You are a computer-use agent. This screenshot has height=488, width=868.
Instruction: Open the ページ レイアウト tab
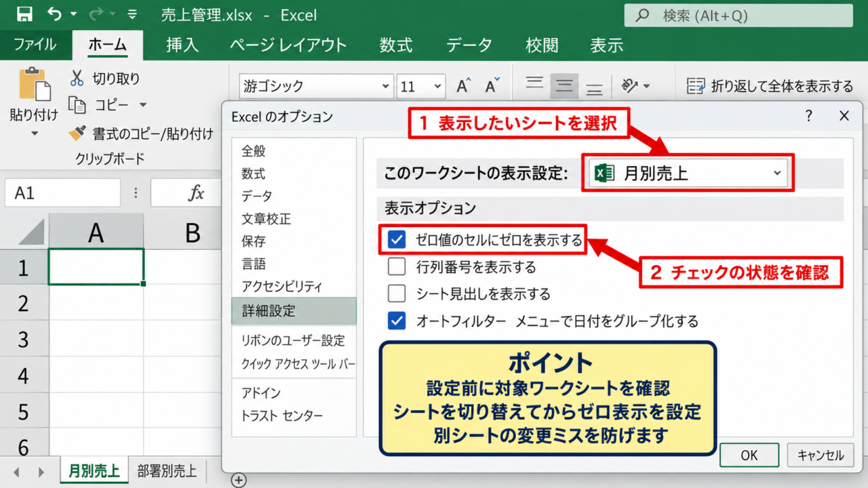[x=288, y=45]
